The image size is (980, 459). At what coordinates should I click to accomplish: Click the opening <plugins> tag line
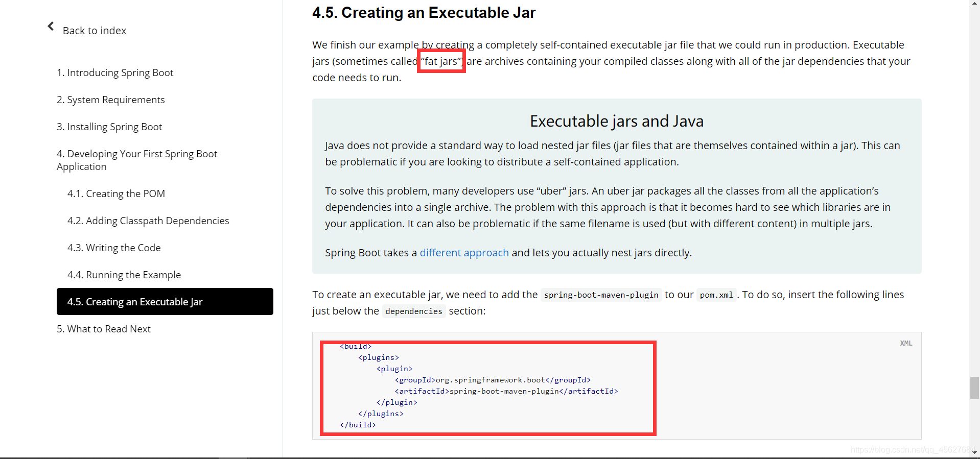(379, 357)
